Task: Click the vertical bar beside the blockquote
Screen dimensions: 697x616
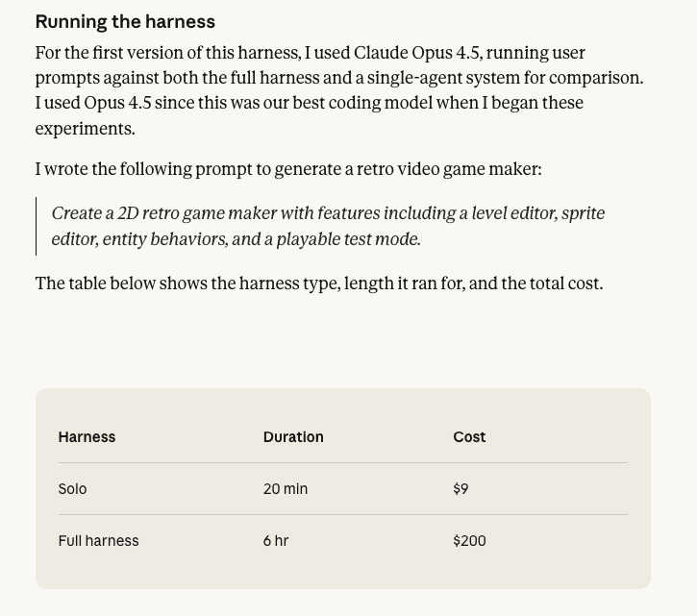Action: coord(37,226)
